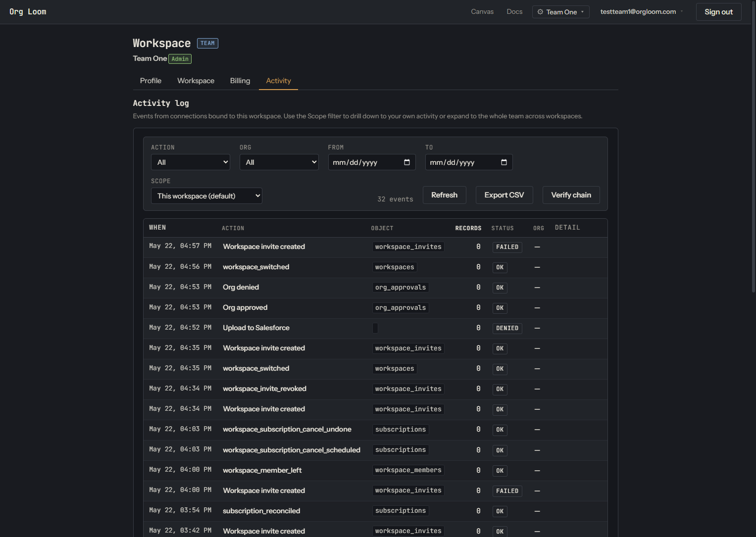Click workspace_member_left action text

(x=262, y=470)
